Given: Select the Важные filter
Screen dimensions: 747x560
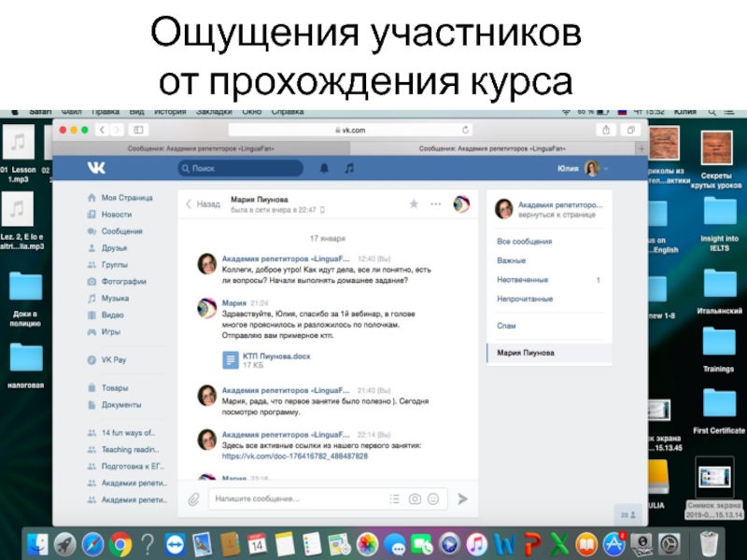Looking at the screenshot, I should click(x=511, y=260).
